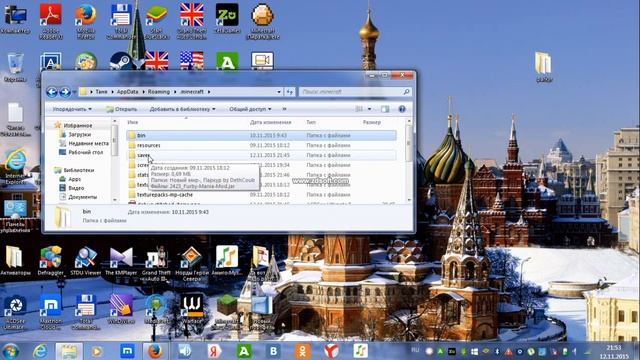The width and height of the screenshot is (640, 360).
Task: Go forward in Explorer window
Action: (64, 92)
